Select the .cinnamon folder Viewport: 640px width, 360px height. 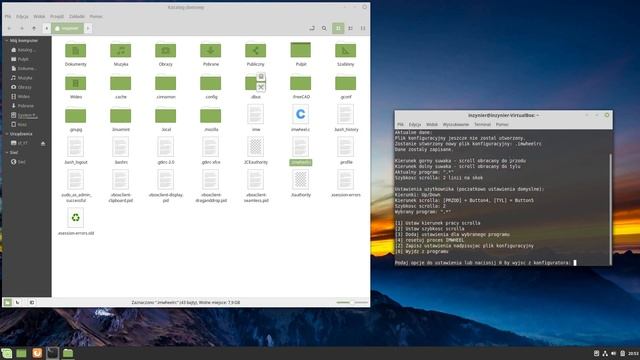(165, 83)
